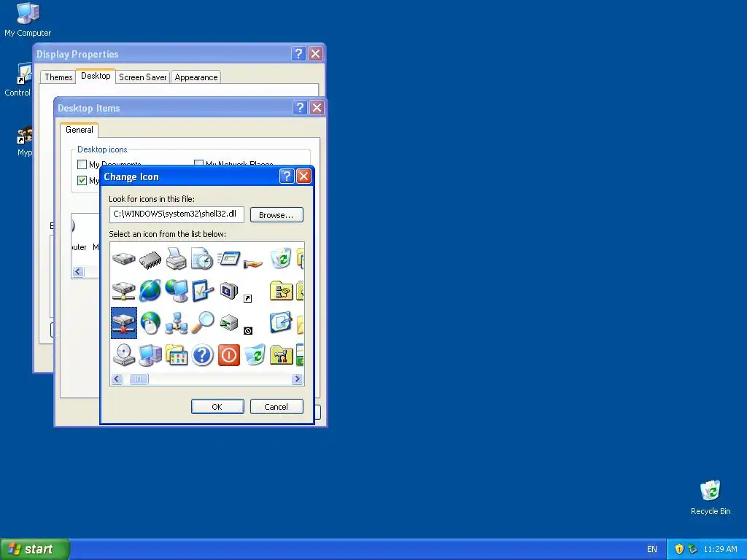Switch to the Themes tab
Image resolution: width=747 pixels, height=560 pixels.
click(58, 77)
